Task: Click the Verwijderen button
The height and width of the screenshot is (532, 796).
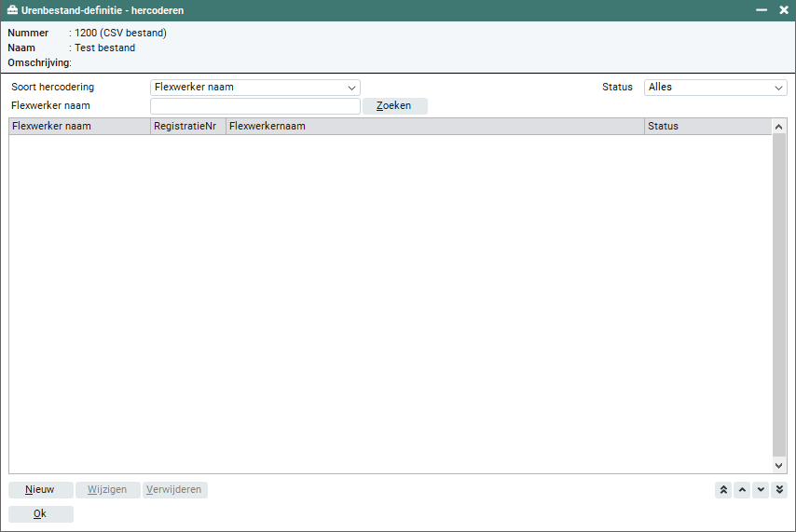Action: (x=174, y=490)
